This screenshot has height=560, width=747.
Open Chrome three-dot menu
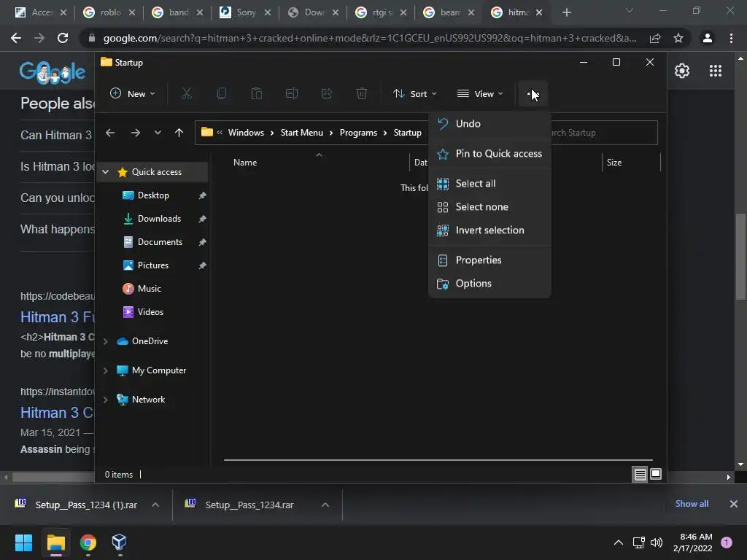[731, 38]
